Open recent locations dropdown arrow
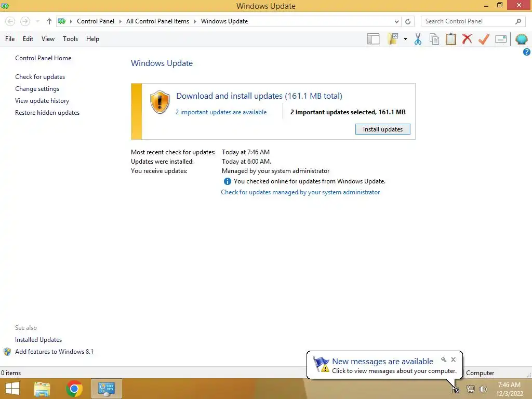The width and height of the screenshot is (532, 399). pyautogui.click(x=37, y=21)
